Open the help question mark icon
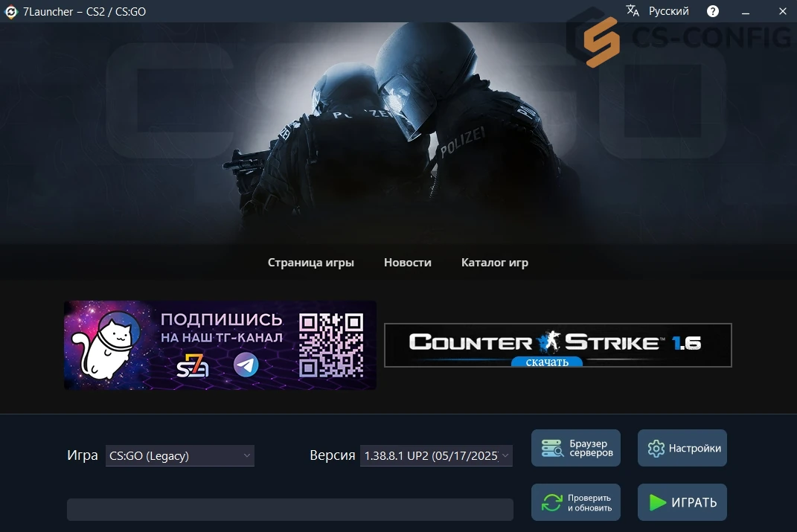797x532 pixels. pyautogui.click(x=712, y=11)
